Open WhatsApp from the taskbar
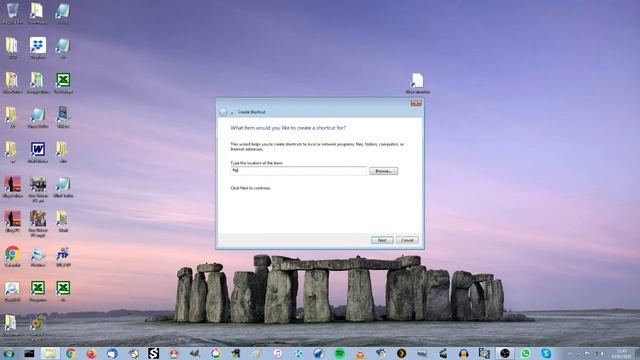 coord(525,353)
